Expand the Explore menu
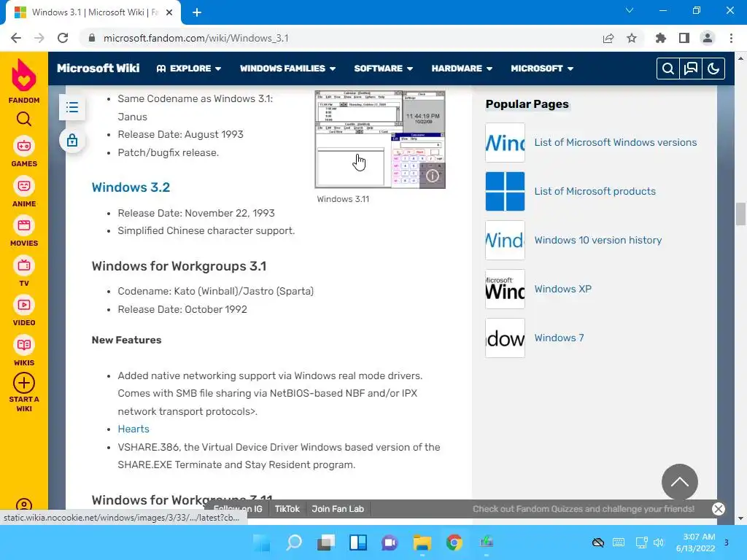The image size is (747, 560). pos(189,69)
